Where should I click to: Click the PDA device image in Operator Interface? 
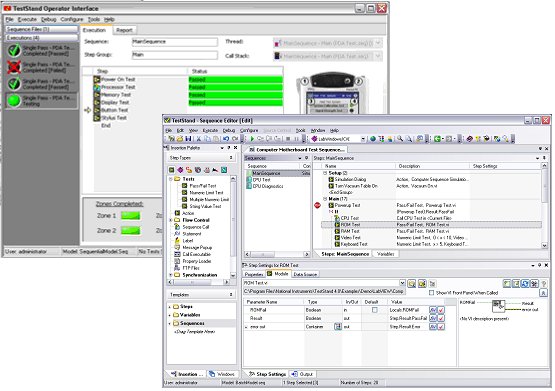pyautogui.click(x=331, y=93)
